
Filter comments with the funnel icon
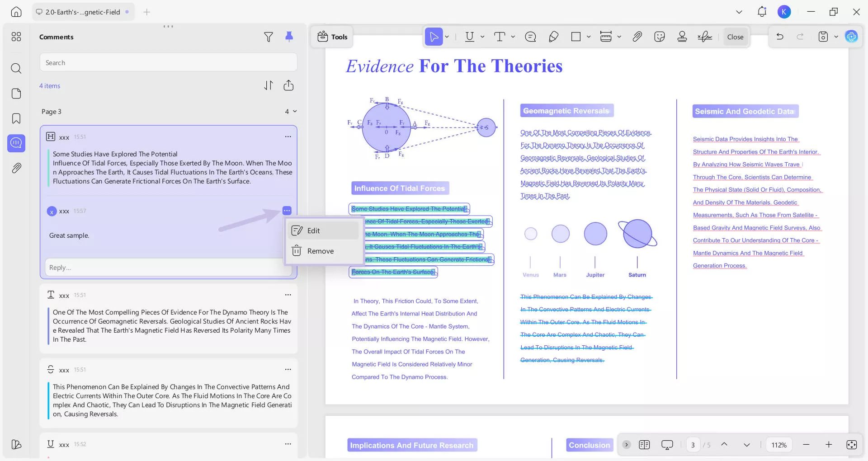pos(269,37)
